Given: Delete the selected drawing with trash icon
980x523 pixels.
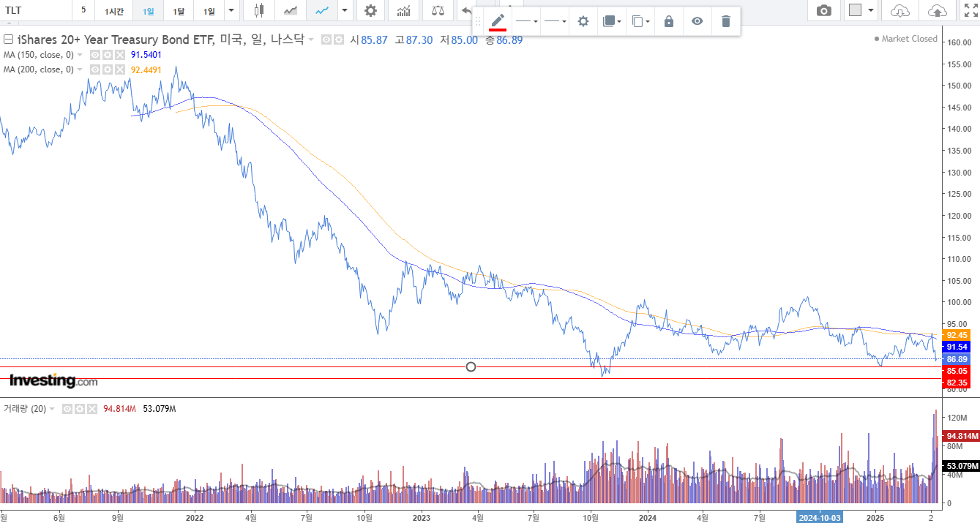Looking at the screenshot, I should point(726,21).
